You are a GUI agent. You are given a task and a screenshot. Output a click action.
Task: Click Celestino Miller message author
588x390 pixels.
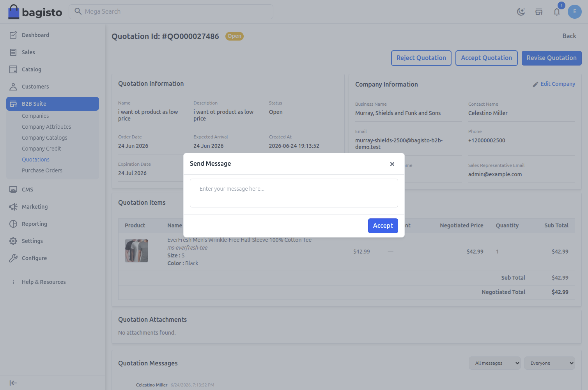[152, 385]
